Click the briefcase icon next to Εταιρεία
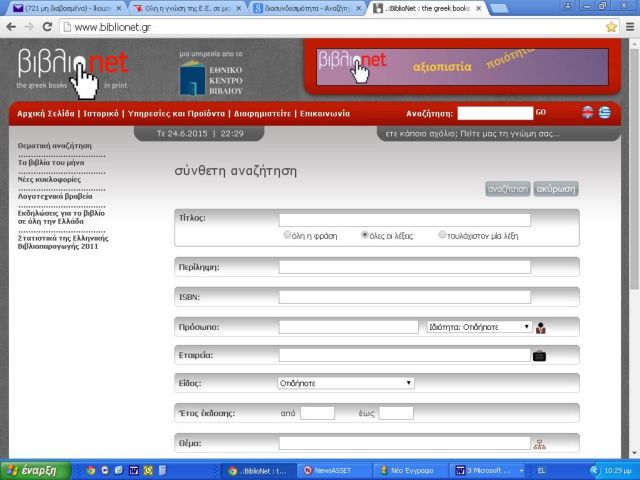The image size is (640, 480). (x=539, y=355)
